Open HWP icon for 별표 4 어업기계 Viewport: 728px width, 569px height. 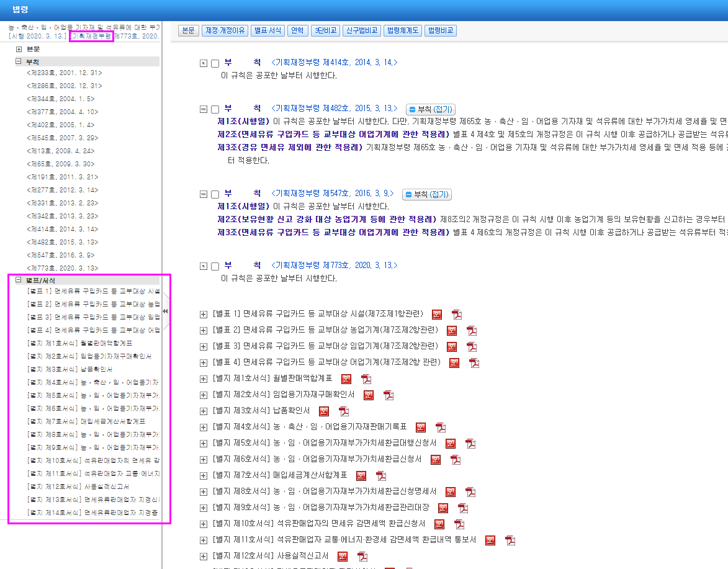[454, 363]
